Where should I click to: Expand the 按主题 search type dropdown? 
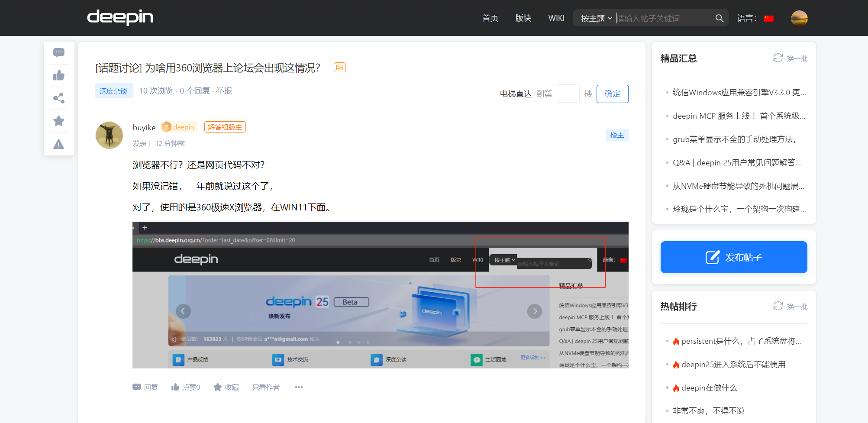pos(596,18)
